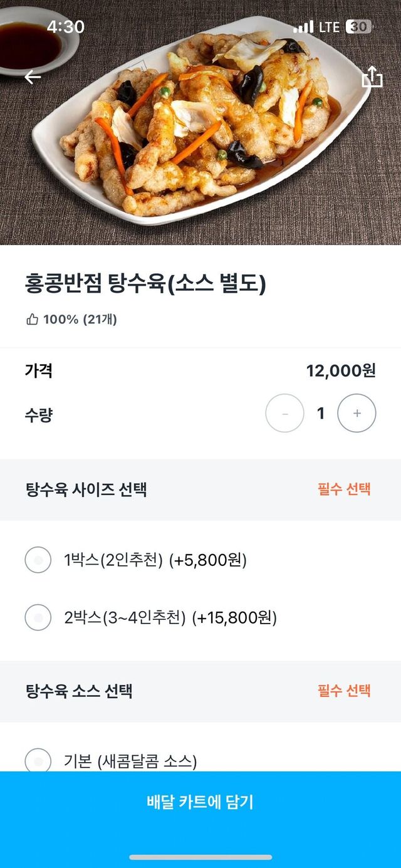Increase quantity with the plus button
This screenshot has width=401, height=868.
click(x=357, y=414)
